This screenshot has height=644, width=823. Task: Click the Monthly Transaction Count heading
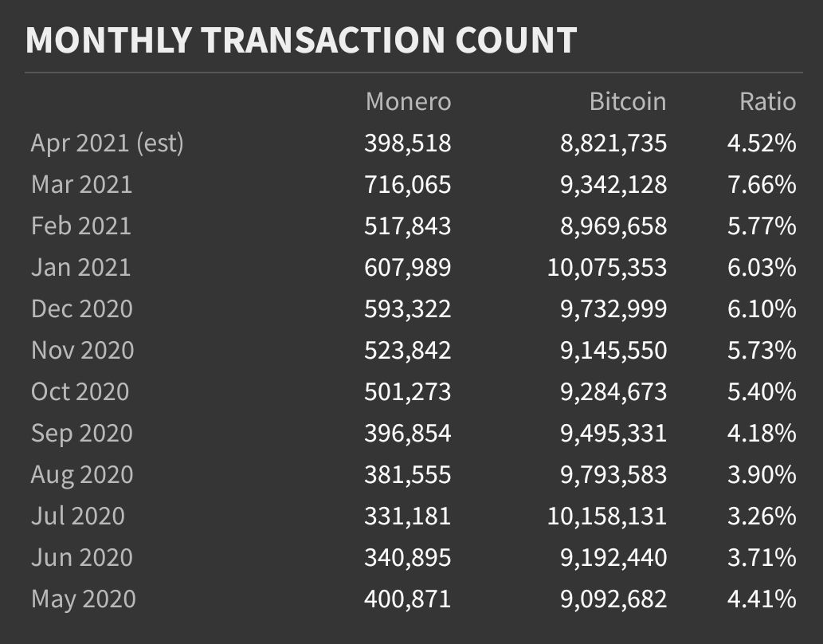pyautogui.click(x=301, y=40)
